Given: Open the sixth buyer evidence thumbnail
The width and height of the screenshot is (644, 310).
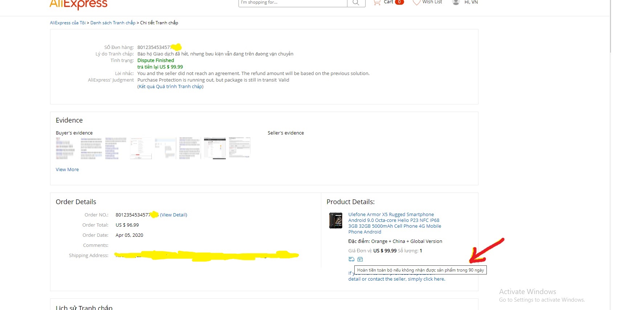Looking at the screenshot, I should point(190,148).
